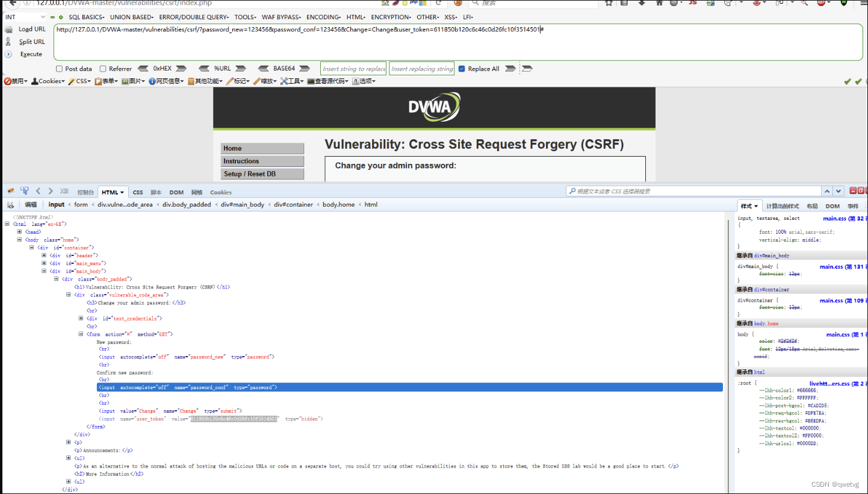This screenshot has width=868, height=494.
Task: Click the Split URL button
Action: coord(32,42)
